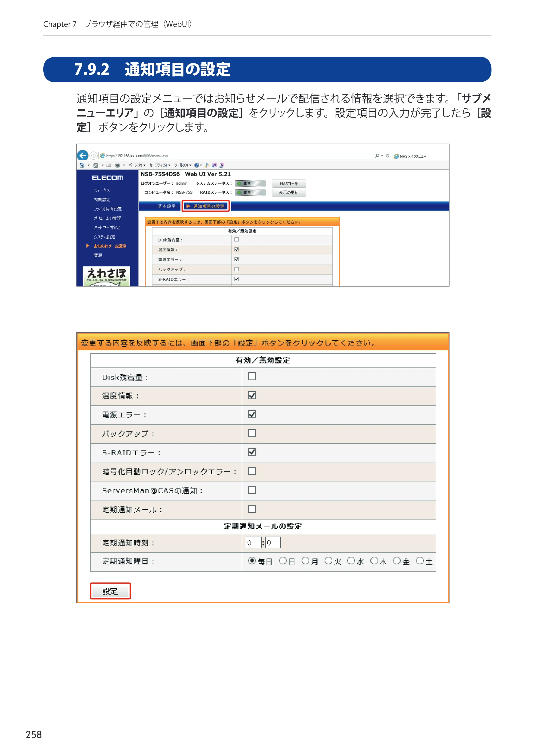Switch to the 基本設定 tab
Image resolution: width=535 pixels, height=756 pixels.
[x=166, y=206]
